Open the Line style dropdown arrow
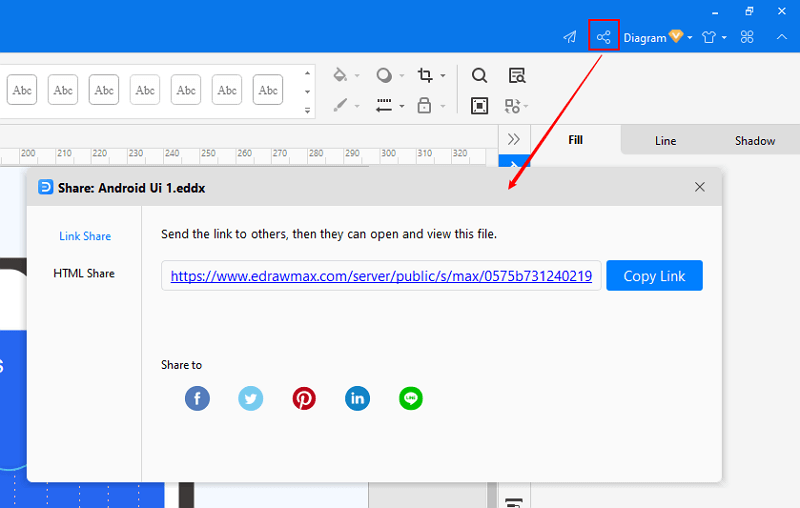 pos(402,106)
